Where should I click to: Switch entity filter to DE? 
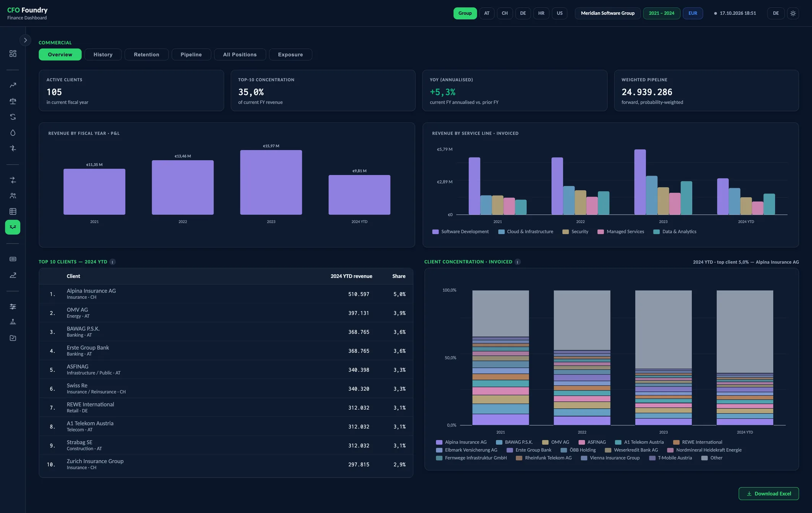click(523, 13)
